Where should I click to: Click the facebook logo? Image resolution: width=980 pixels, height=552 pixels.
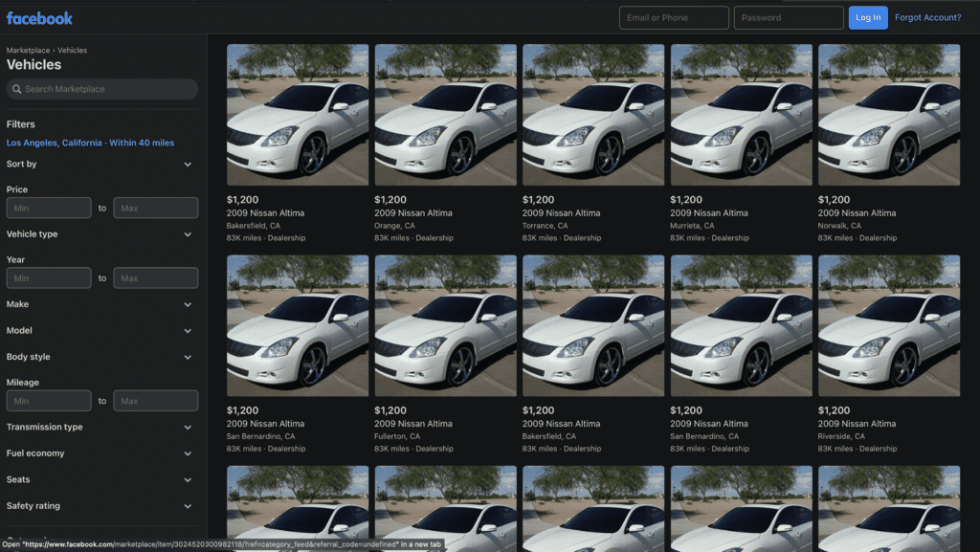click(38, 16)
